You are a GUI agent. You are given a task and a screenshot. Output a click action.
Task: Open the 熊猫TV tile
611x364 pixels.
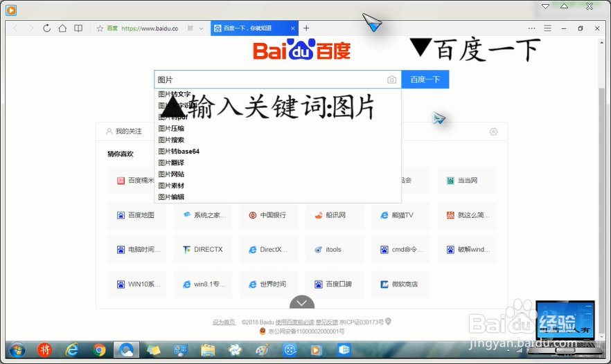click(x=400, y=215)
